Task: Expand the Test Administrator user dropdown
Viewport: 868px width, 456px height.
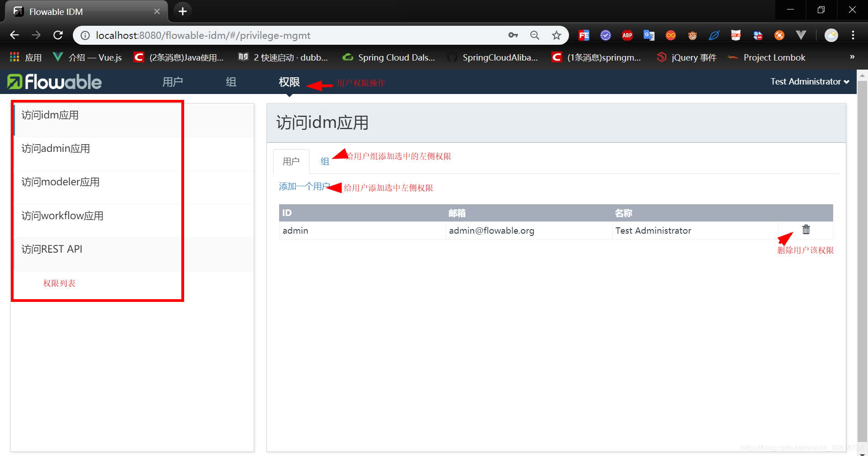Action: pyautogui.click(x=810, y=82)
